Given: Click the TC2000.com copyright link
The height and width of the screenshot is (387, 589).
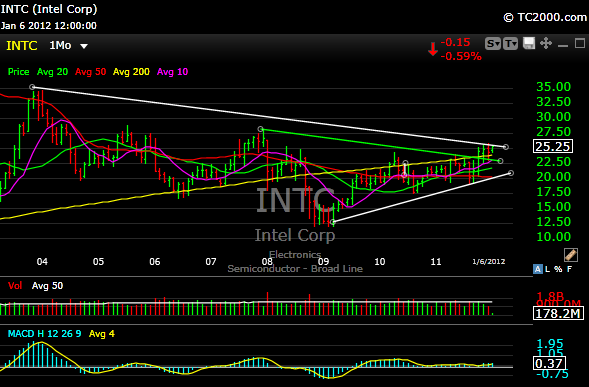Looking at the screenshot, I should click(545, 17).
